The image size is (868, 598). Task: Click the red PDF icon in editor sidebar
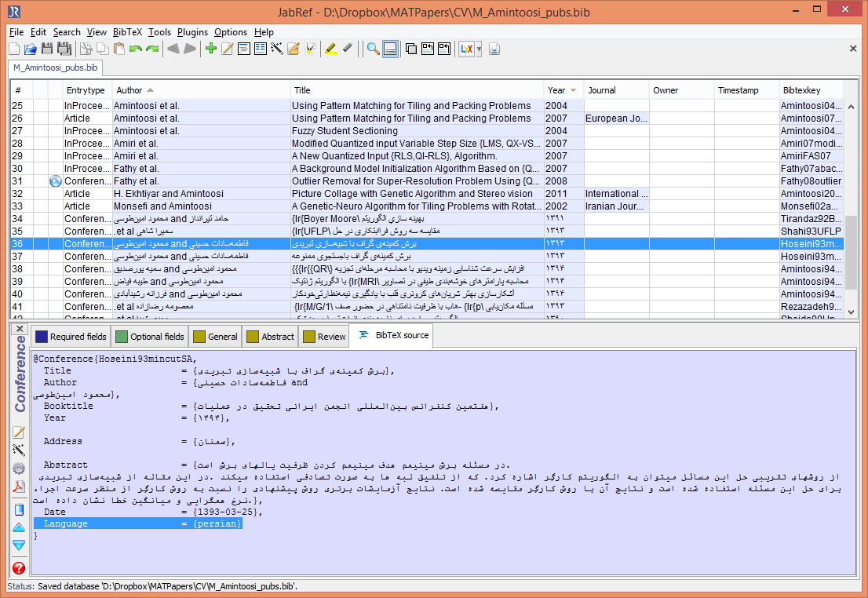[x=19, y=487]
